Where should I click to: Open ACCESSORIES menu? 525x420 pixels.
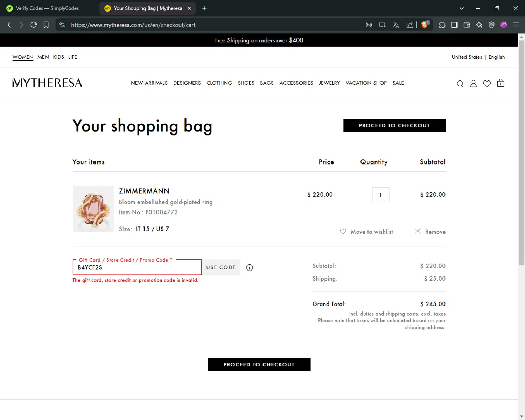pos(296,83)
